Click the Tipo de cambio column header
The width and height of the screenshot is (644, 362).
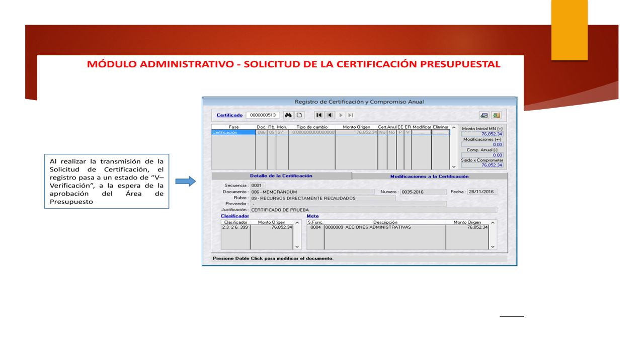click(312, 127)
